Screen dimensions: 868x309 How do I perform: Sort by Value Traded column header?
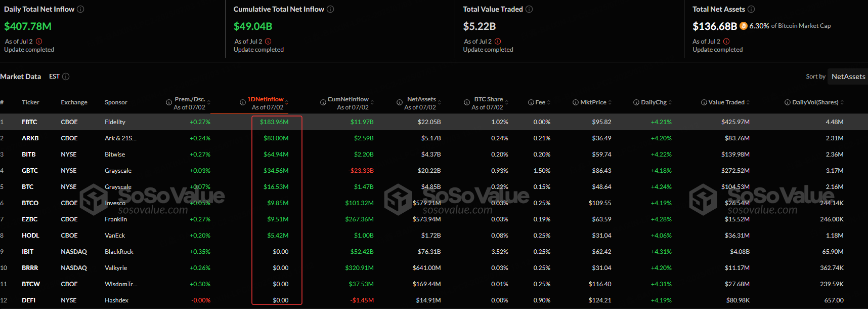(726, 102)
